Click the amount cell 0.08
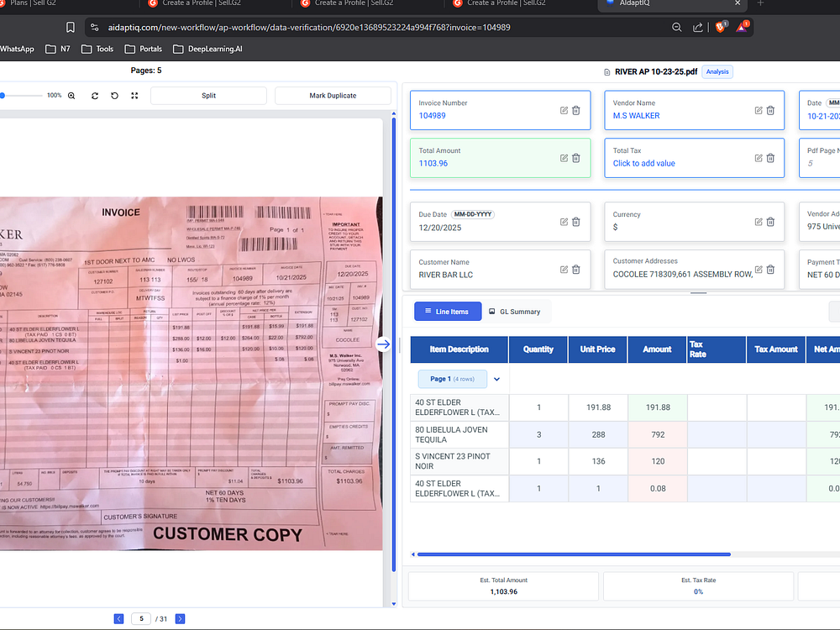Screen dimensions: 840x630 tap(658, 489)
